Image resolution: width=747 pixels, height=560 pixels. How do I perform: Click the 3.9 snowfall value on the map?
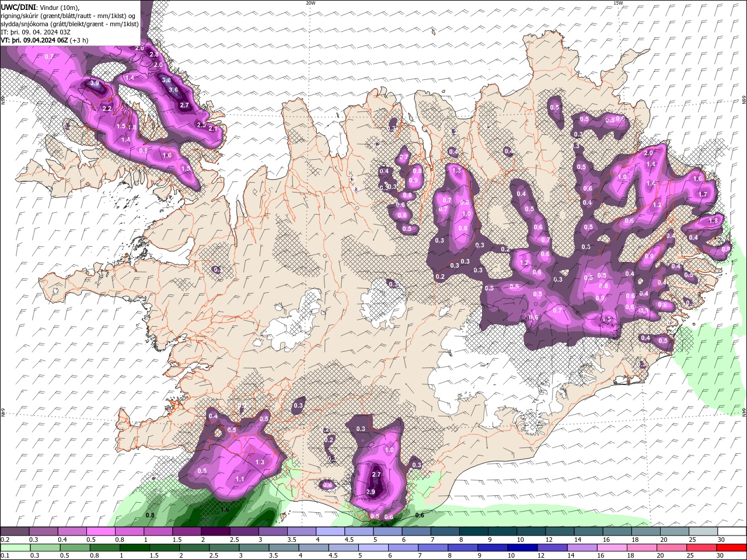(95, 84)
